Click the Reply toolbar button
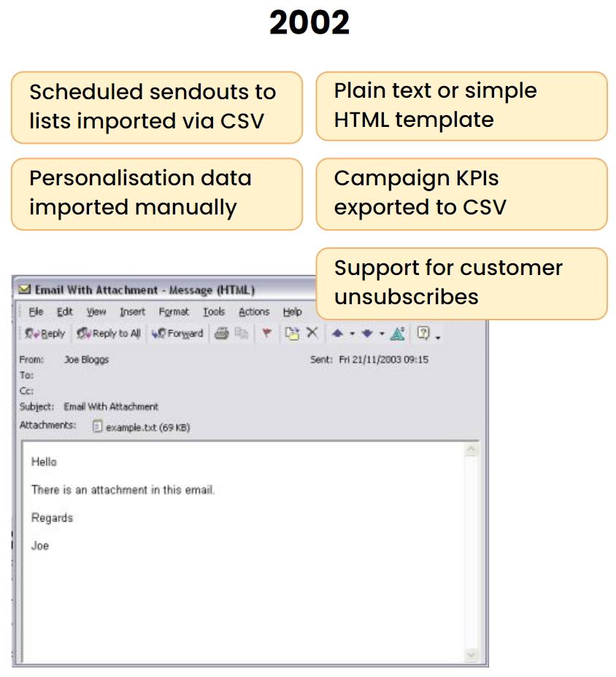Screen dimensions: 616x677 45,333
